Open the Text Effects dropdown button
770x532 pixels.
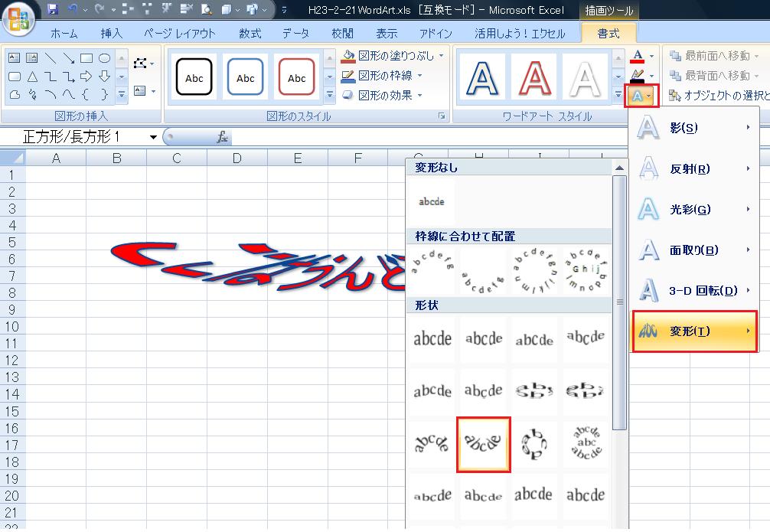[642, 96]
